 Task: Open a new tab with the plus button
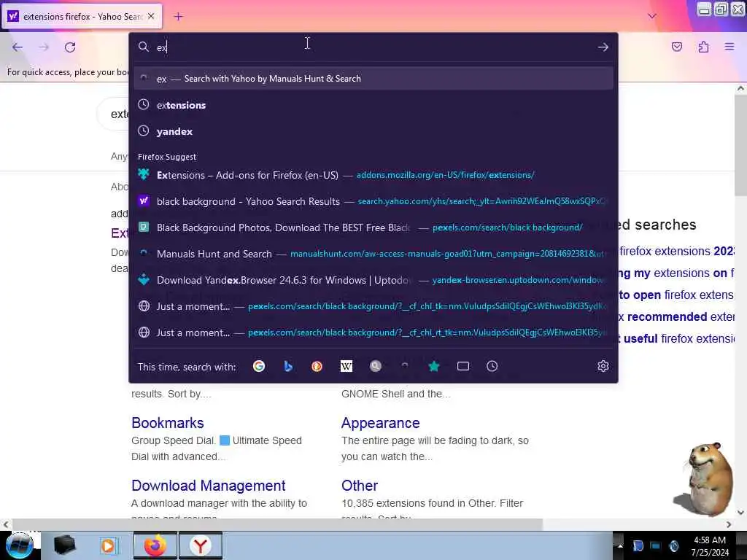coord(178,17)
